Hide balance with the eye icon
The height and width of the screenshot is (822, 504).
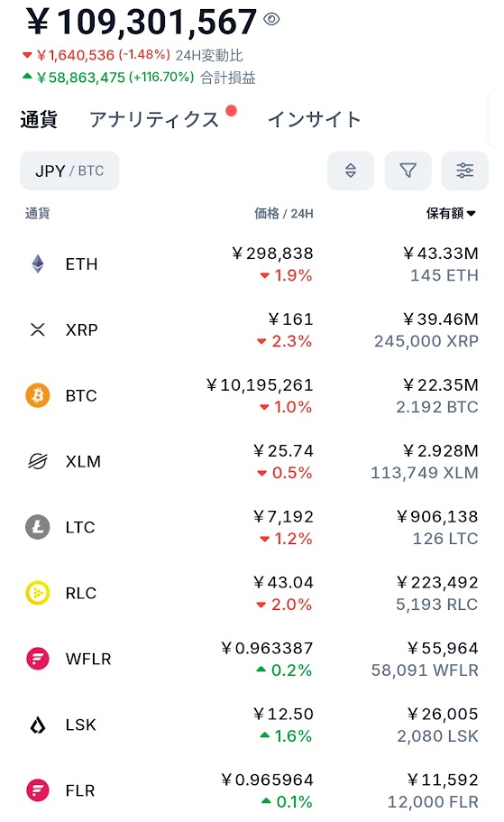click(271, 19)
